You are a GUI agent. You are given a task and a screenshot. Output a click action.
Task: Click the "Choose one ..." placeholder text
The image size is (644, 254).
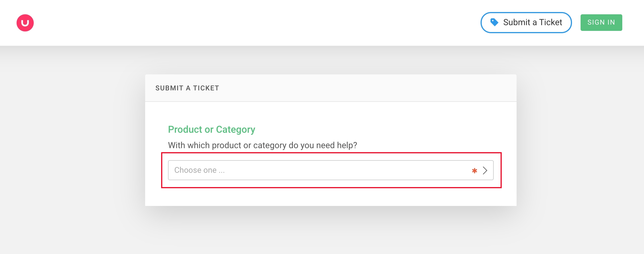tap(199, 170)
